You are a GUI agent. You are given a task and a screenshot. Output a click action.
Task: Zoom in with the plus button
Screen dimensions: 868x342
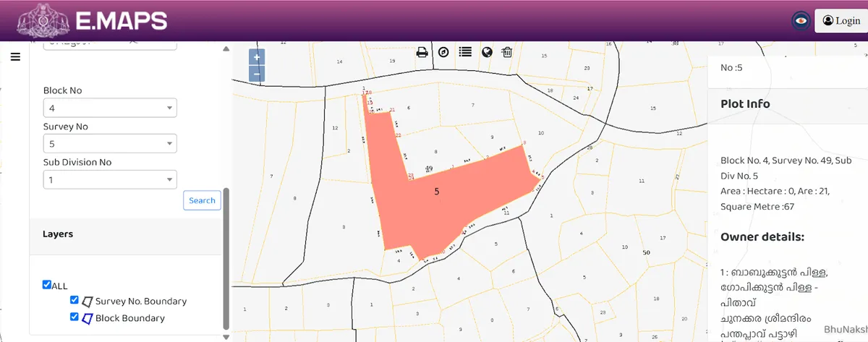(257, 57)
